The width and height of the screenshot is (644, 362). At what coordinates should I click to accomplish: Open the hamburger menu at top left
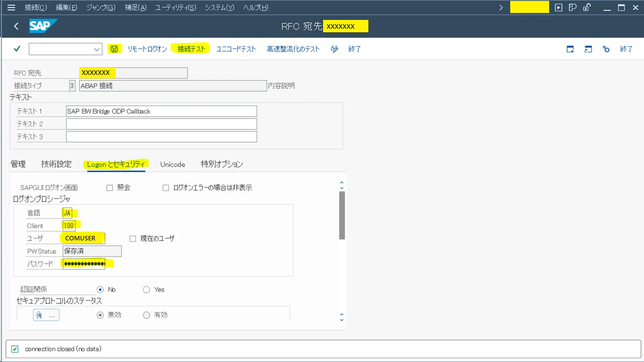tap(11, 8)
